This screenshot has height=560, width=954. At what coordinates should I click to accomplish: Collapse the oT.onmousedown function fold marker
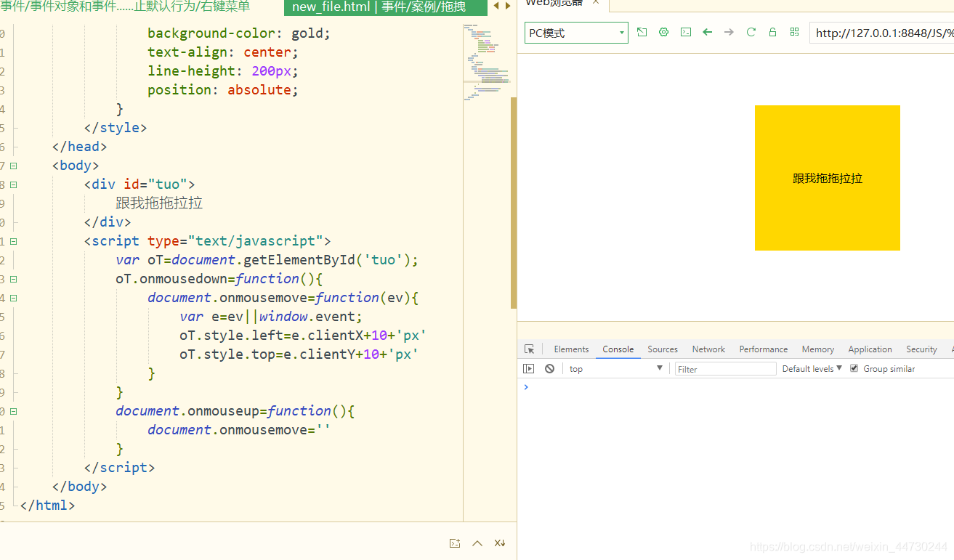(13, 279)
